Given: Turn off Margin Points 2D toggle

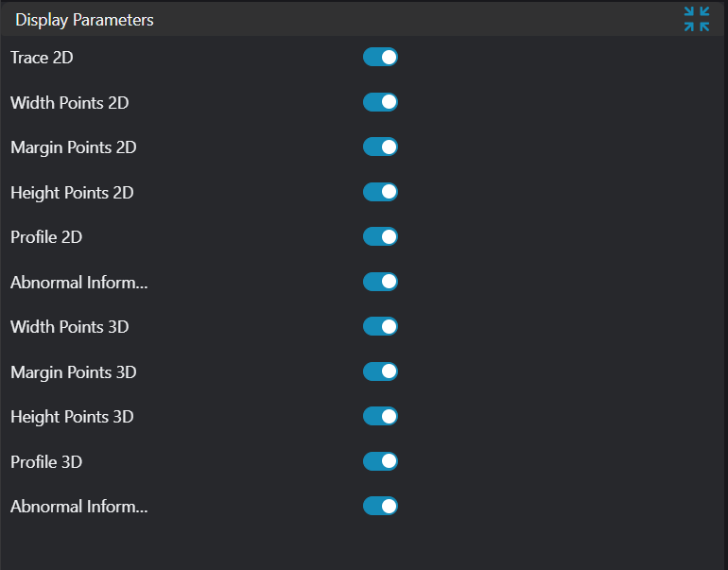Looking at the screenshot, I should (380, 147).
